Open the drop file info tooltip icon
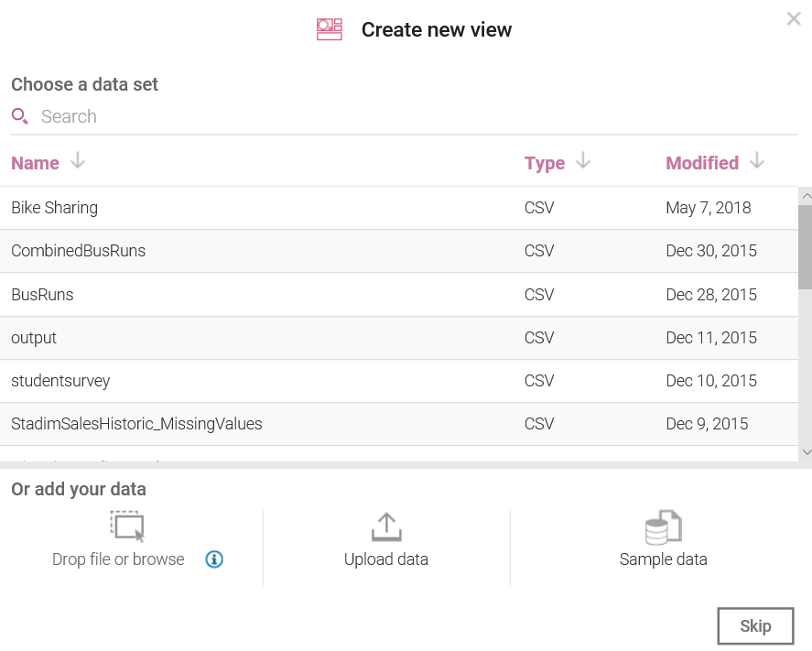The height and width of the screenshot is (651, 812). 214,559
